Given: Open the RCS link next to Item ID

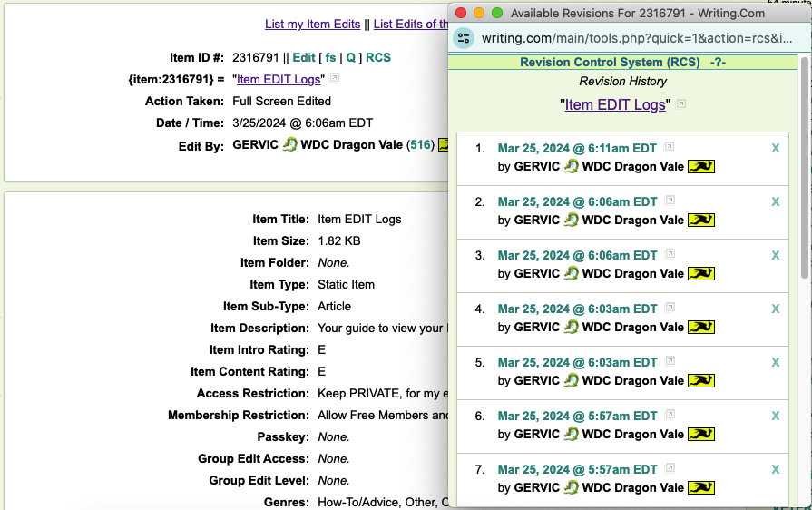Looking at the screenshot, I should (x=378, y=57).
